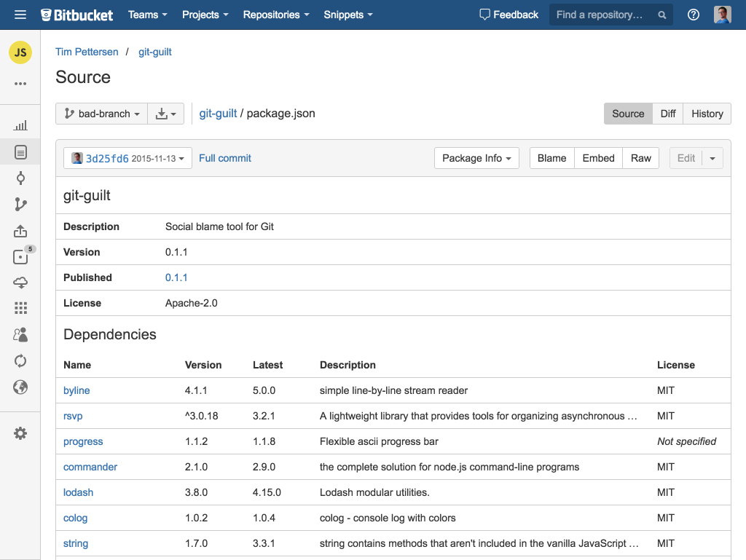Select the Source document icon in sidebar

(x=20, y=152)
